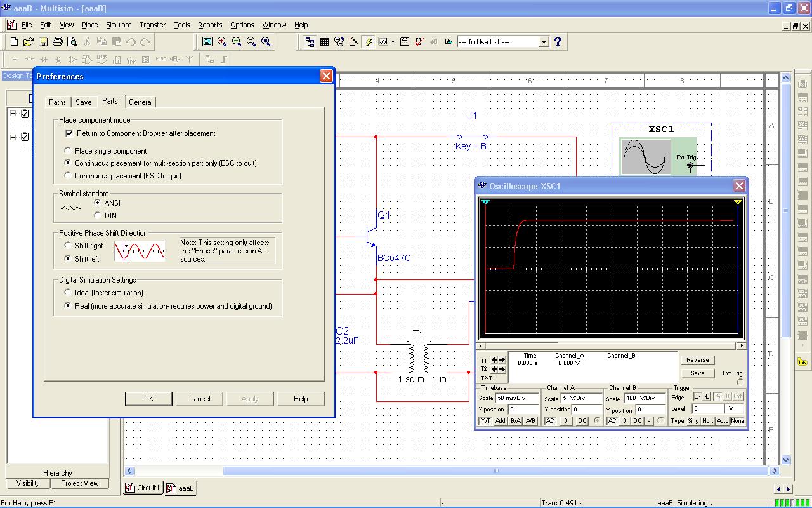The image size is (812, 508).
Task: Click the Open file toolbar icon
Action: pyautogui.click(x=28, y=42)
